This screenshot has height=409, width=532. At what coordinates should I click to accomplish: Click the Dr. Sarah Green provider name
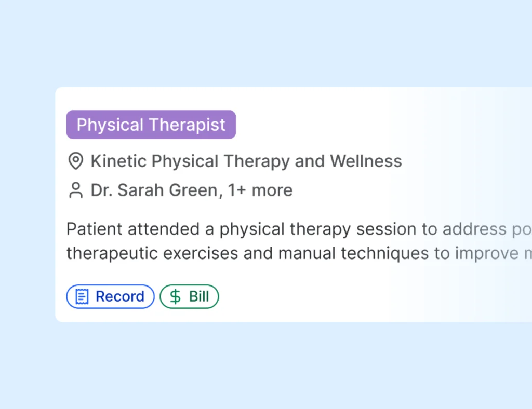tap(153, 190)
